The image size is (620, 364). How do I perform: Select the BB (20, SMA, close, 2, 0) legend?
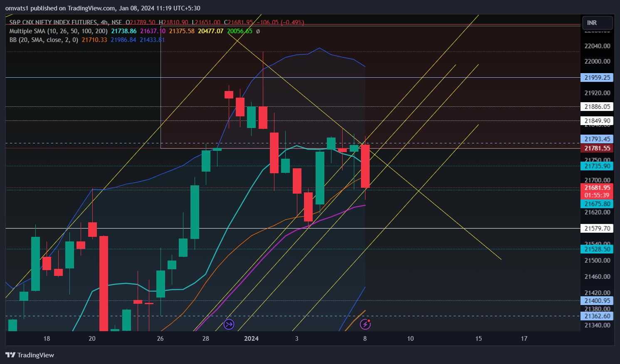coord(44,40)
